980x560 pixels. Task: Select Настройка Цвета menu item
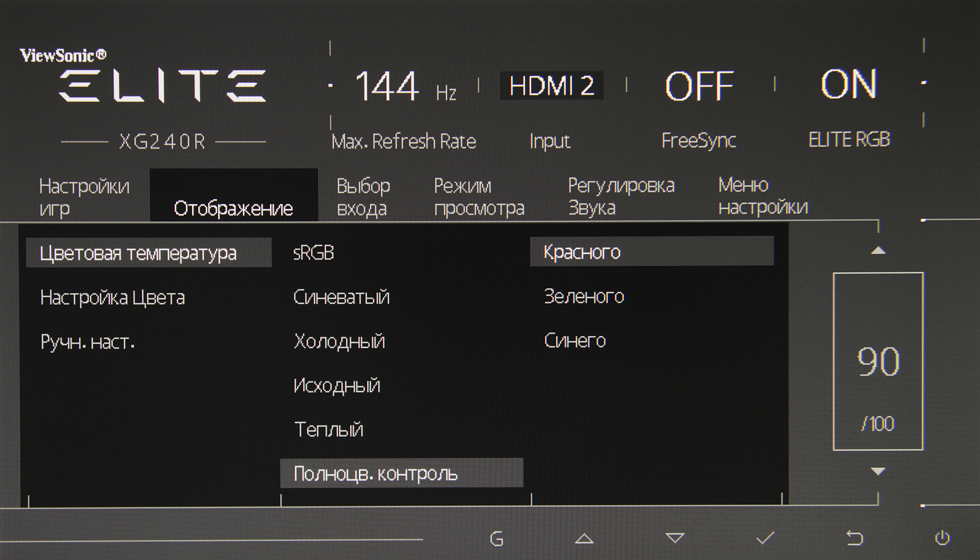[113, 298]
